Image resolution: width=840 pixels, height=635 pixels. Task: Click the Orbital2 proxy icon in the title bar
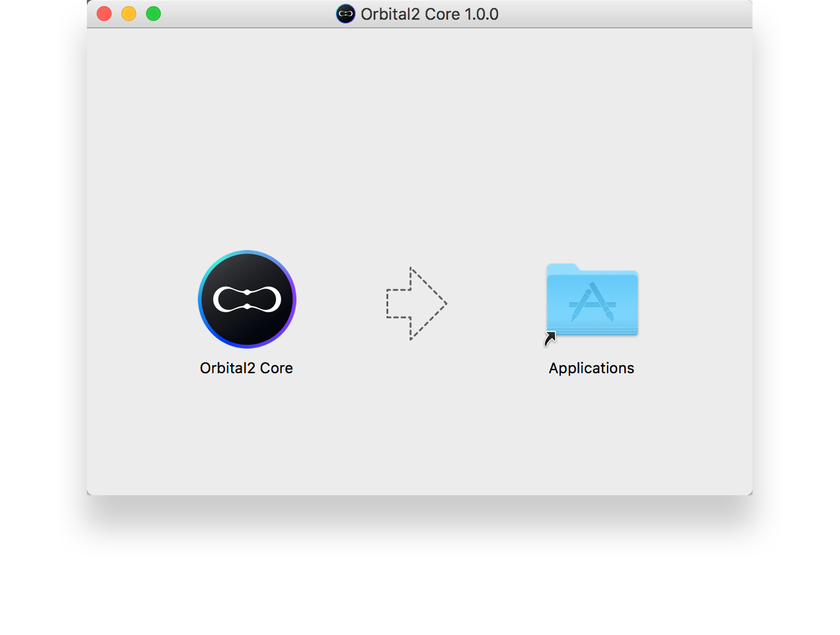pos(346,14)
